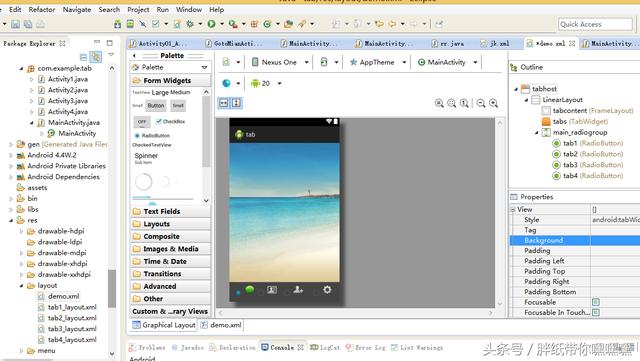The image size is (640, 361).
Task: Select tab2 RadioButton in Outline
Action: pyautogui.click(x=588, y=154)
